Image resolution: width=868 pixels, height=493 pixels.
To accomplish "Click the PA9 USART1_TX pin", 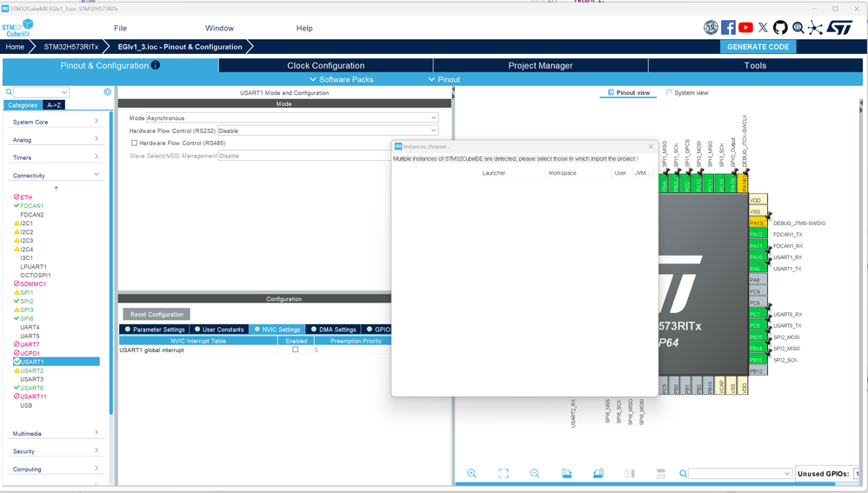I will pos(758,269).
